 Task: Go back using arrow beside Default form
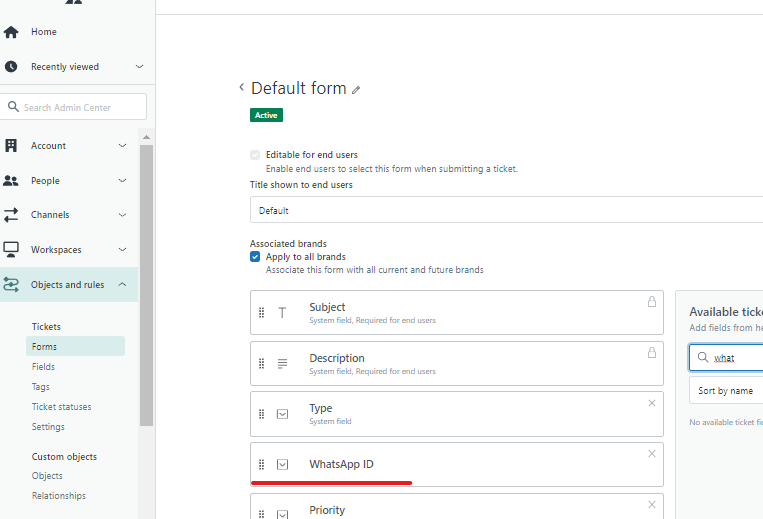[241, 87]
